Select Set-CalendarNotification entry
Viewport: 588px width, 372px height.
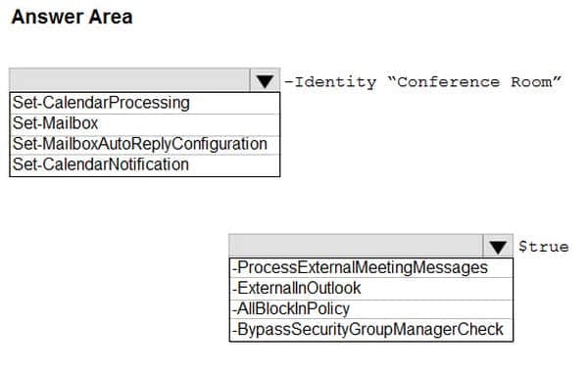tap(145, 164)
